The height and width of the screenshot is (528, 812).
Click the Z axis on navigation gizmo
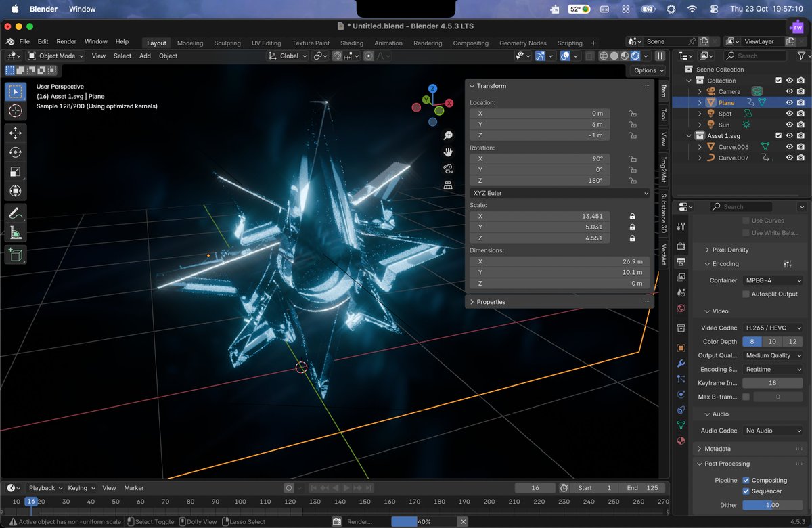point(432,89)
